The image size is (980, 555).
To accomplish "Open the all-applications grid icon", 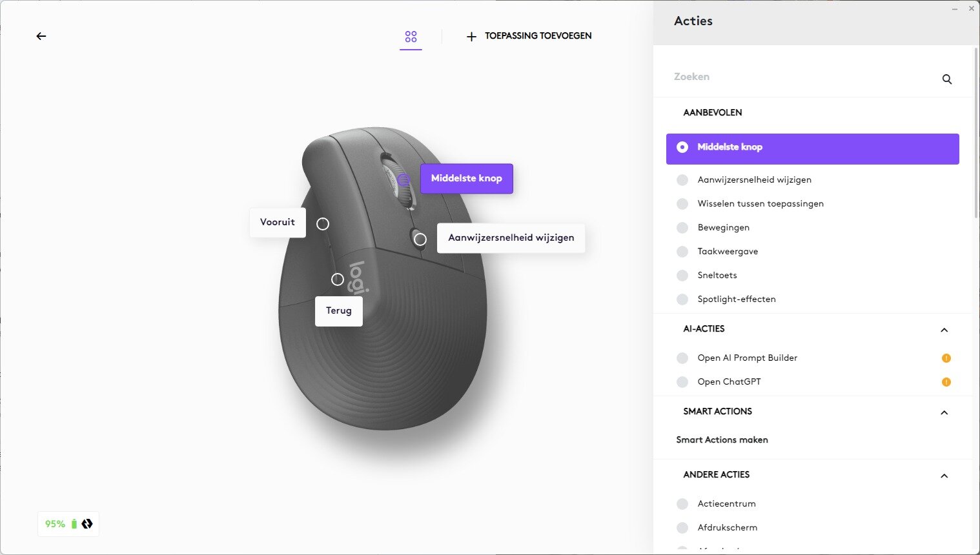I will pyautogui.click(x=411, y=36).
